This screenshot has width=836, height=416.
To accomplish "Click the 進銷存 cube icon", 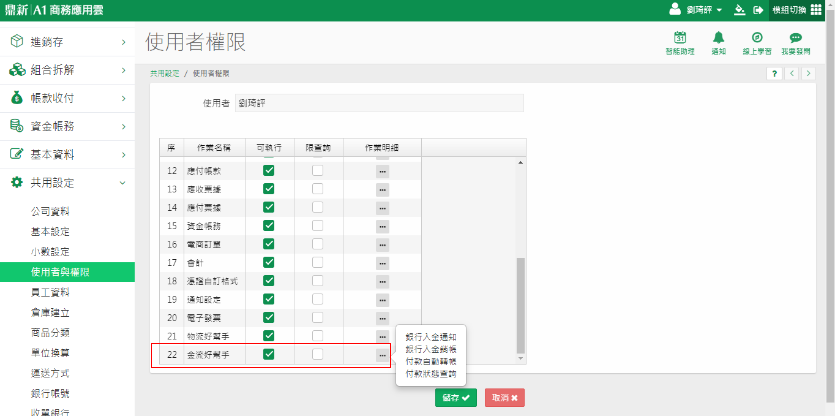I will coord(17,42).
